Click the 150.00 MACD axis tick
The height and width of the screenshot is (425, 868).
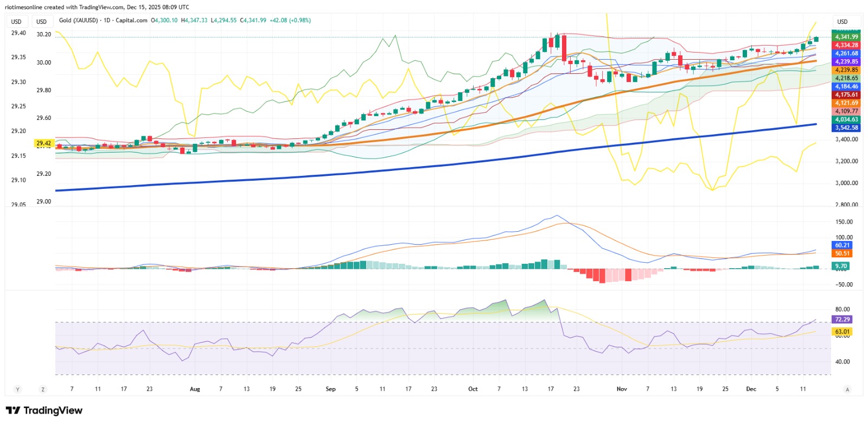coord(844,222)
